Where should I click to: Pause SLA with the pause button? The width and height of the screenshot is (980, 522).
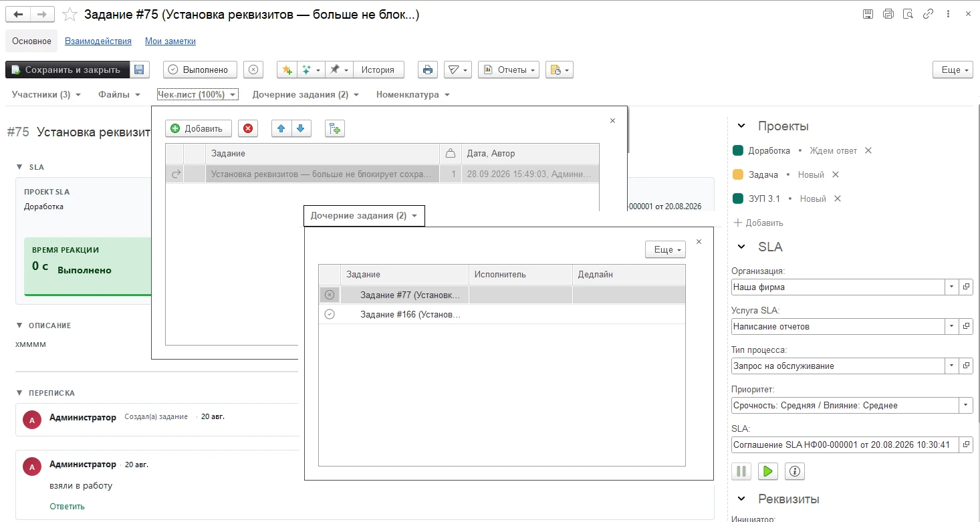741,471
